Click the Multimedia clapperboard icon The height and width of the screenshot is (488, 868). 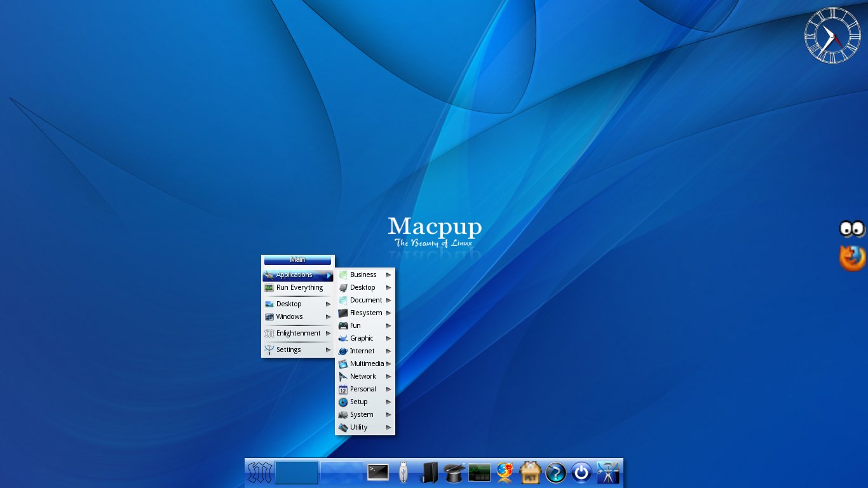tap(343, 364)
